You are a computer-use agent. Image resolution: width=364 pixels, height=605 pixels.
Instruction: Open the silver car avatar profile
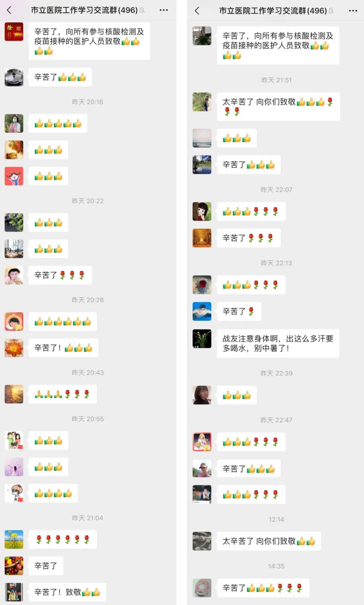(14, 77)
